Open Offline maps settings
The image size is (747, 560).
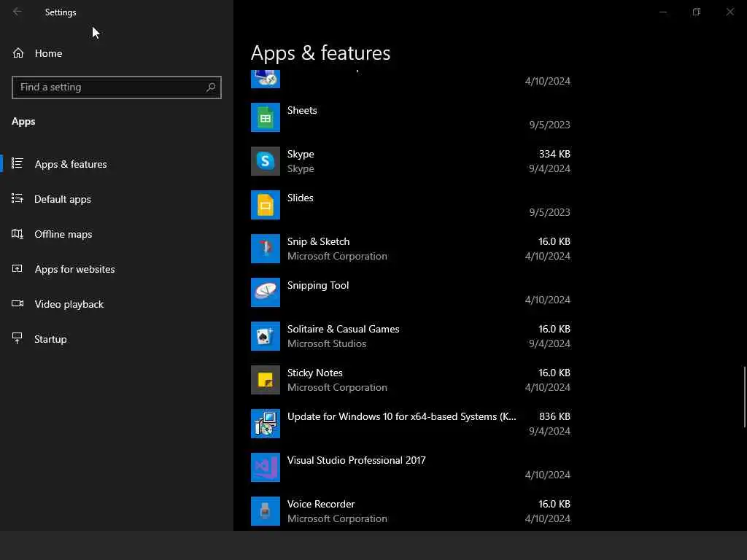coord(117,234)
